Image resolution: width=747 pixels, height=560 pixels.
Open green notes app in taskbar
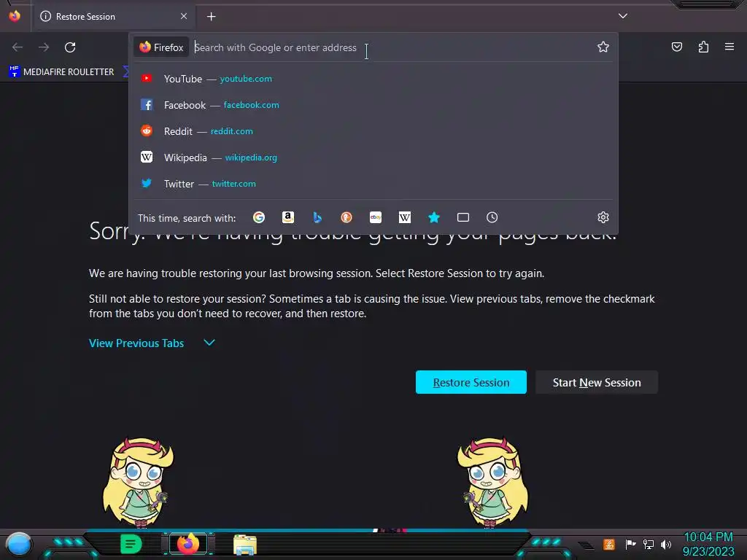pos(131,544)
